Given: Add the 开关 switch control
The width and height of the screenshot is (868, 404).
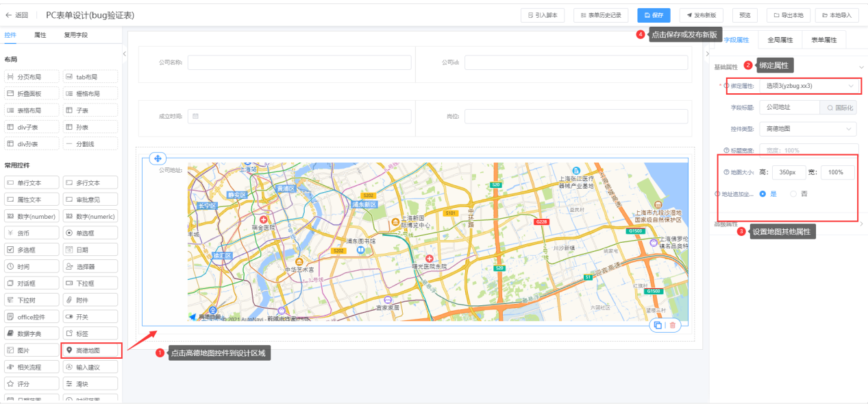Looking at the screenshot, I should pyautogui.click(x=90, y=317).
